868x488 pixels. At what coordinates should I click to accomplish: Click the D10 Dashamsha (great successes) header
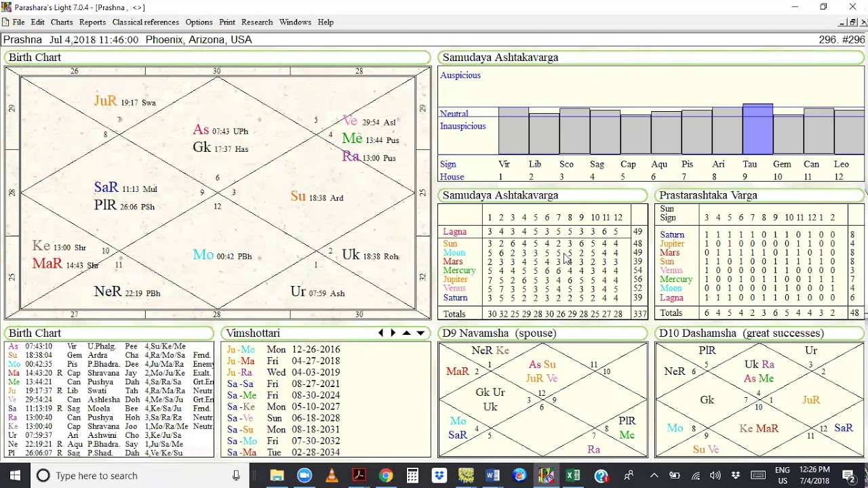tap(759, 333)
